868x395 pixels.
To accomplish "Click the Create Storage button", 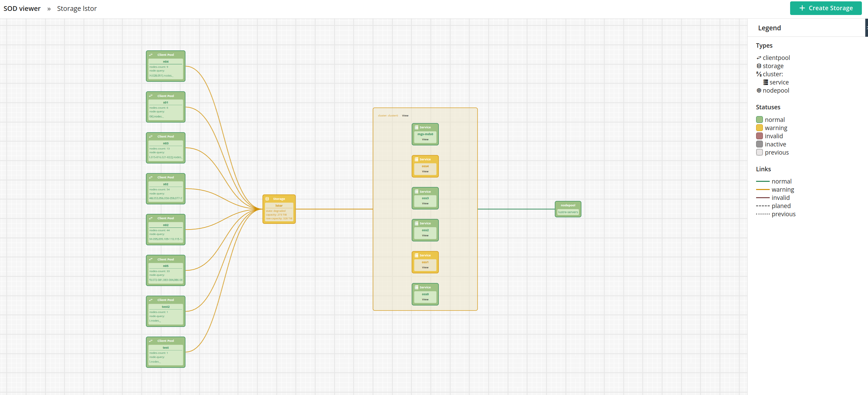I will [x=825, y=8].
